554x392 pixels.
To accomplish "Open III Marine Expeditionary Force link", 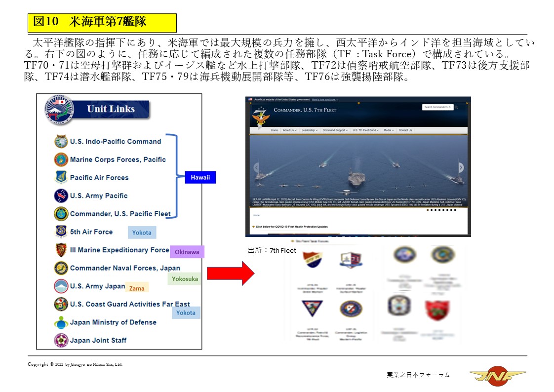I will [119, 250].
